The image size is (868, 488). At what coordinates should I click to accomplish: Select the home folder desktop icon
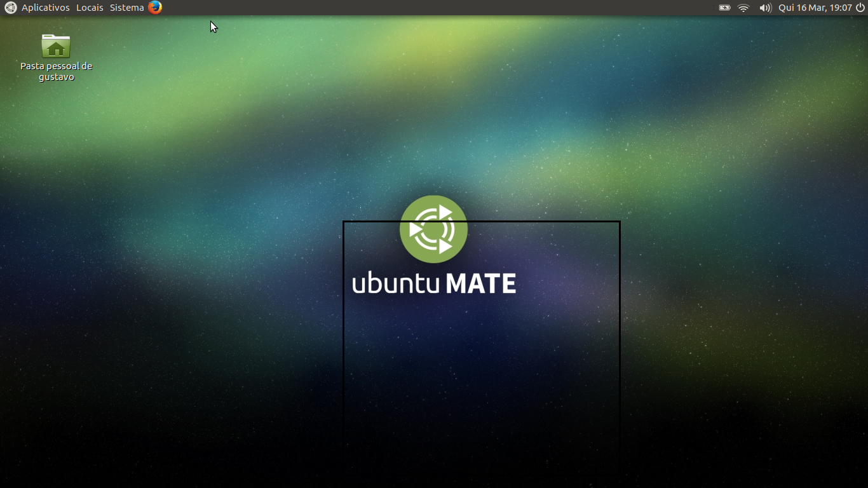click(56, 46)
